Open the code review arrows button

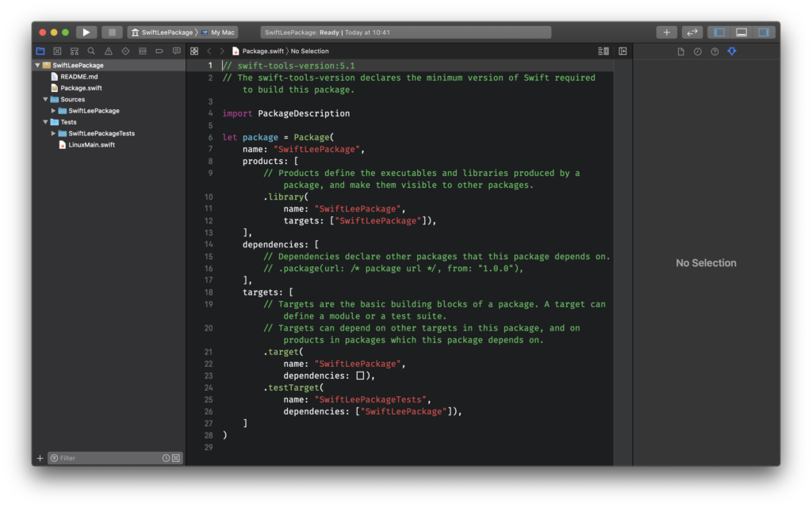point(691,32)
